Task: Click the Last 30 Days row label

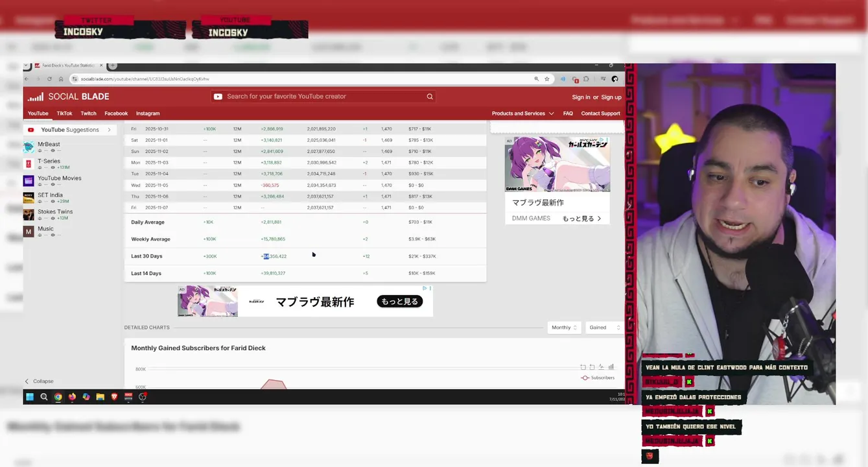Action: click(x=147, y=256)
